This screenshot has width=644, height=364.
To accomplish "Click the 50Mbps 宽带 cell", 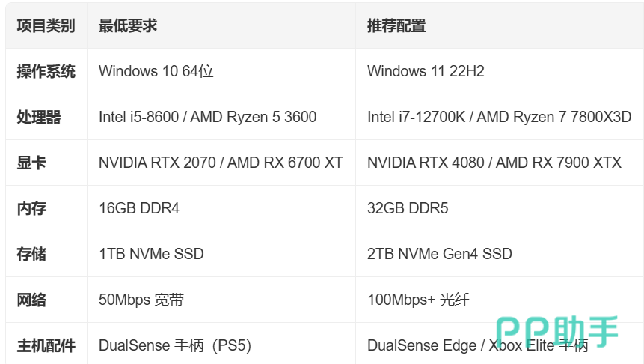I will [x=221, y=300].
